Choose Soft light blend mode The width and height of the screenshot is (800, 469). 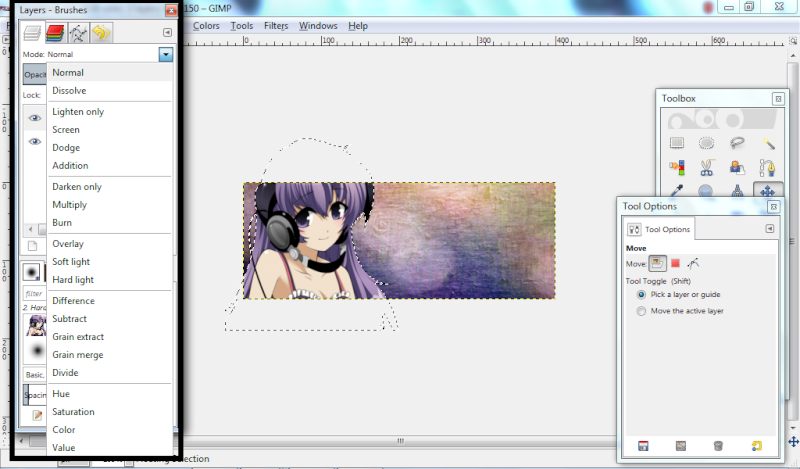pos(110,262)
